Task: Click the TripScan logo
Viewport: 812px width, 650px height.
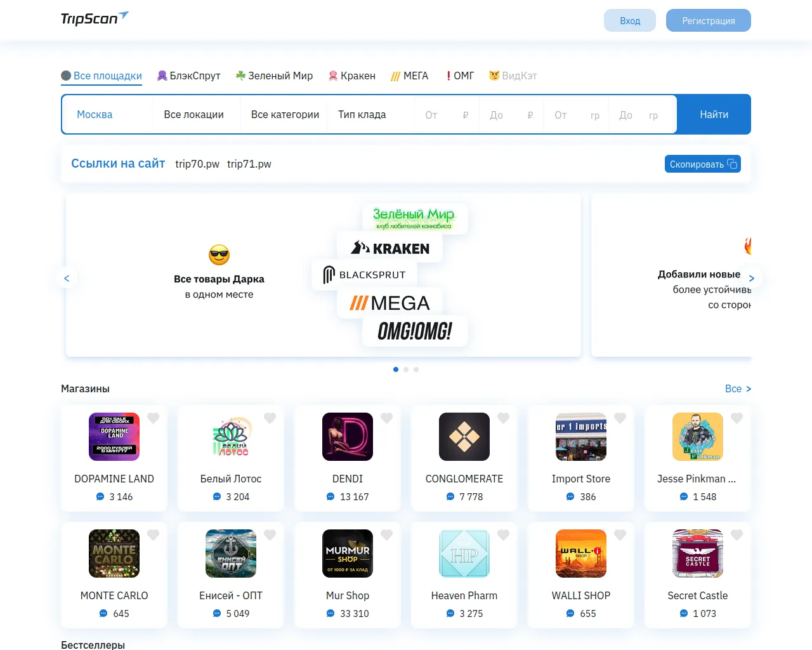Action: (95, 18)
